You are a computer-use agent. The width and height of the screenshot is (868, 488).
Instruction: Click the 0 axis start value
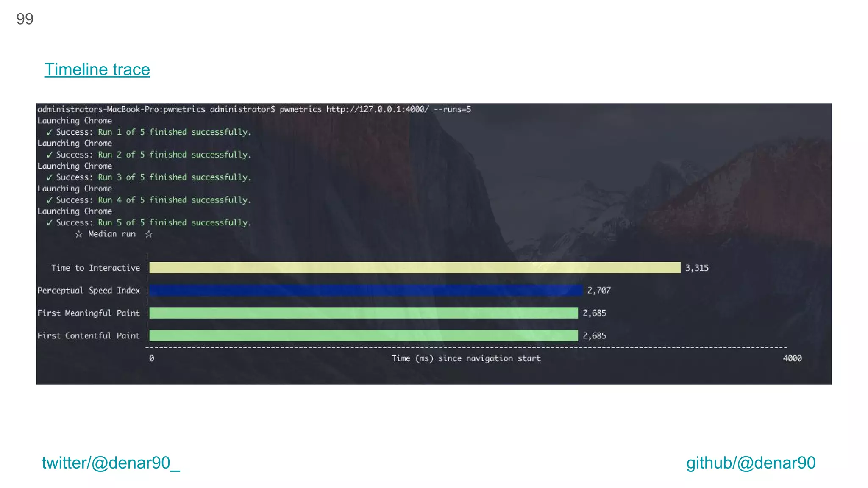[152, 358]
